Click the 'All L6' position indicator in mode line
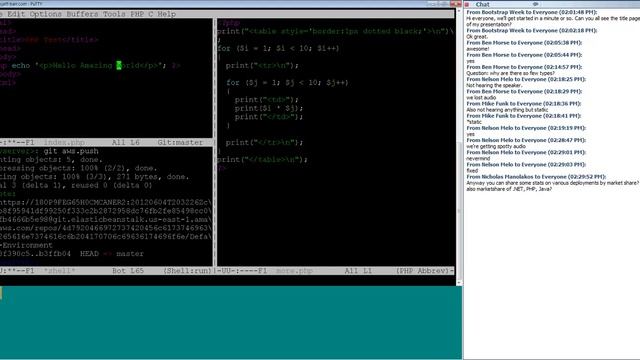 tap(126, 142)
